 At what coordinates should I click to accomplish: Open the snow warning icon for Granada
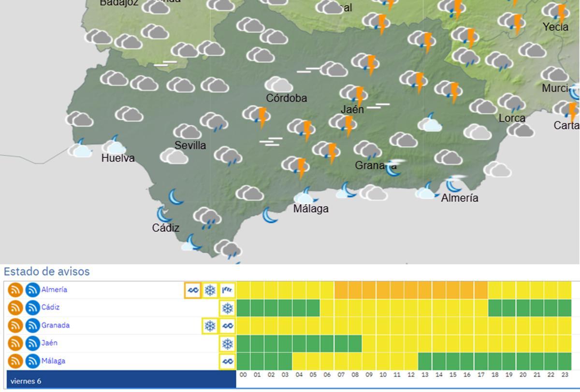point(210,326)
